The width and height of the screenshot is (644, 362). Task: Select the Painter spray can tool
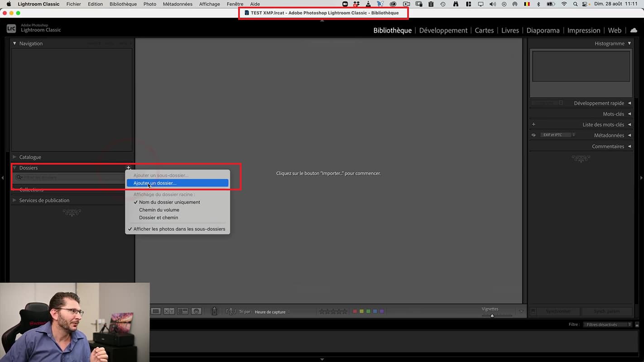215,311
